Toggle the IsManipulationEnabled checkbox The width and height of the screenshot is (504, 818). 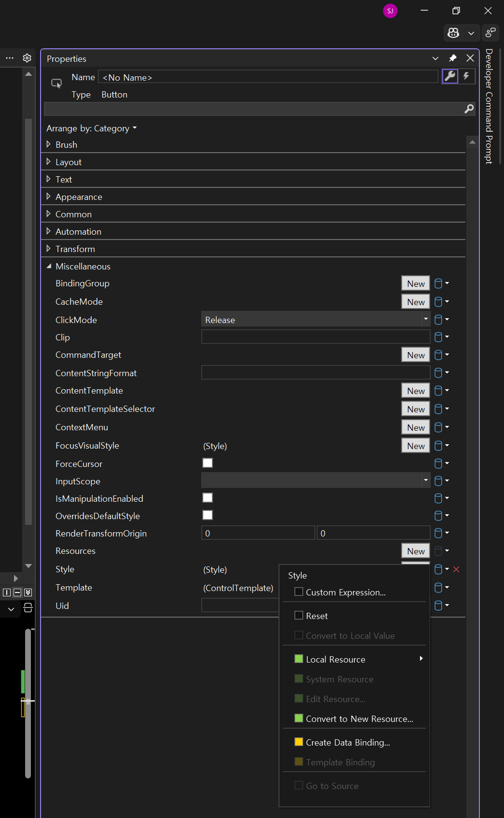pos(208,497)
